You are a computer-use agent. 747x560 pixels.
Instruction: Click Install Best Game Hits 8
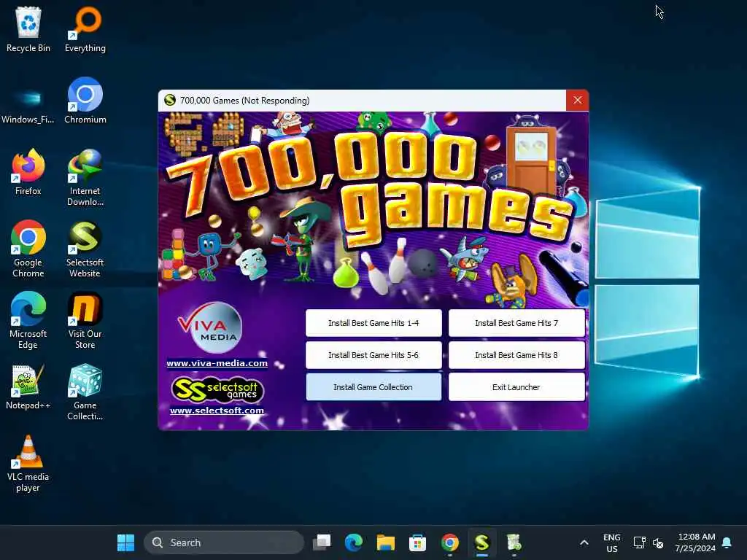(516, 355)
